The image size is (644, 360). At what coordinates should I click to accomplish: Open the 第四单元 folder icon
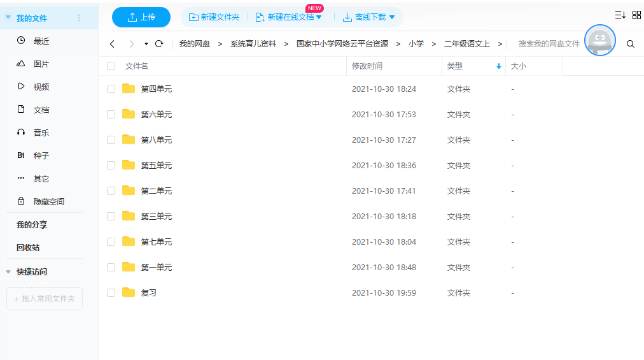click(129, 89)
